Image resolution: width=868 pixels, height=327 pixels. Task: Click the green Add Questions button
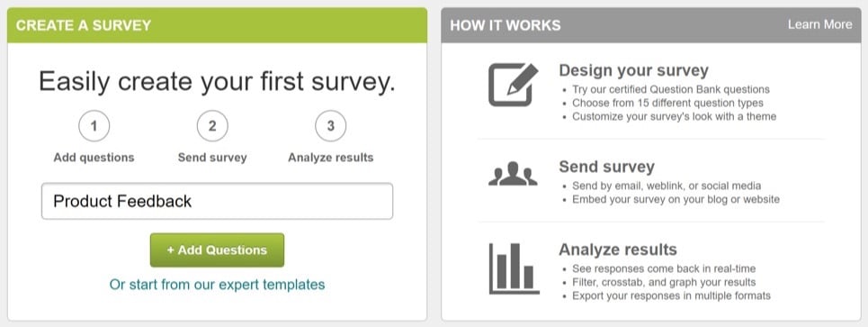[217, 250]
